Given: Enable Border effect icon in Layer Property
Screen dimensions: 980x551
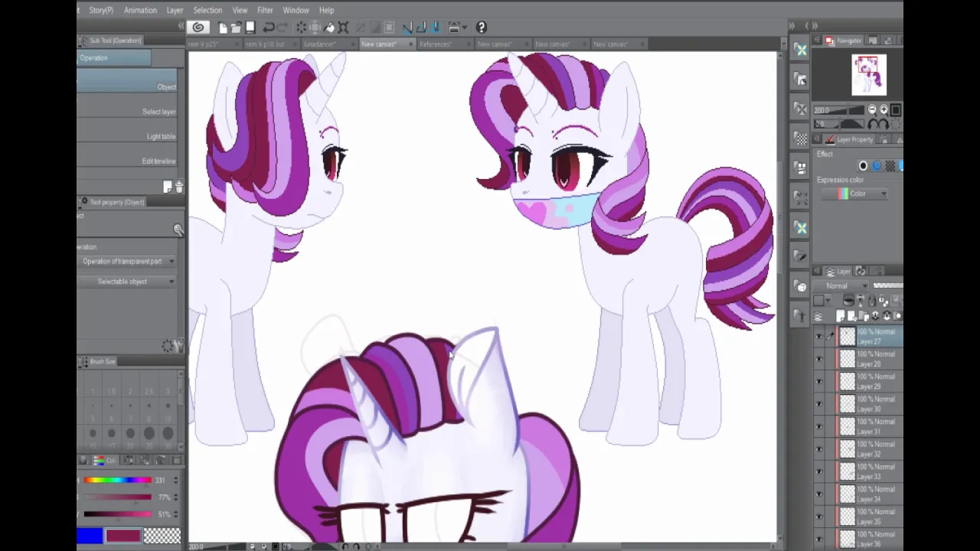Looking at the screenshot, I should click(x=863, y=165).
